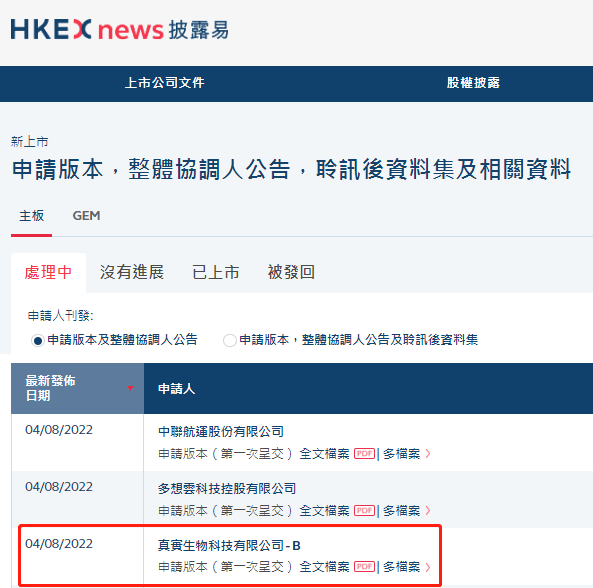Open 全文檔案 link for 真實生物科技有限公司-B

(324, 566)
